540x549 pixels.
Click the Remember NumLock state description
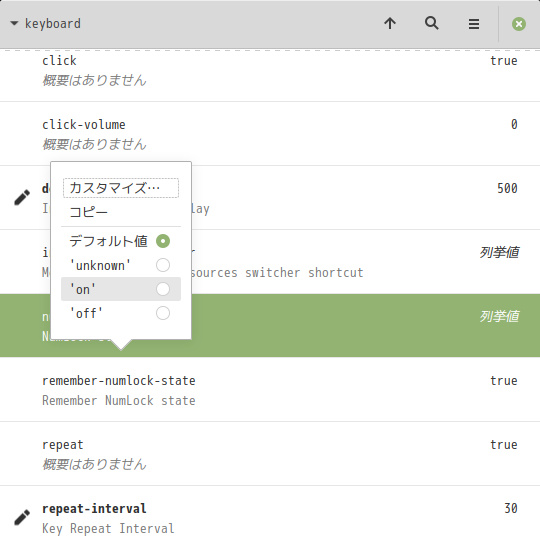(x=119, y=400)
